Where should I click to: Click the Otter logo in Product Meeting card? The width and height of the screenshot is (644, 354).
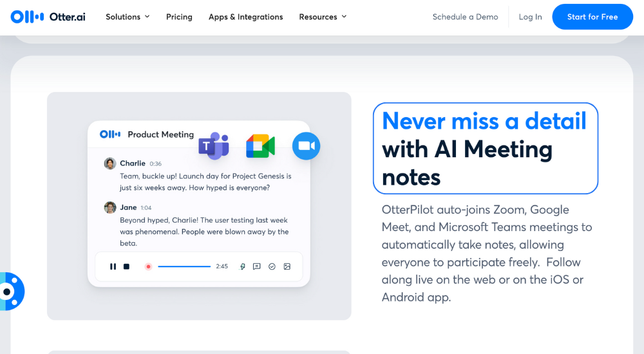110,135
